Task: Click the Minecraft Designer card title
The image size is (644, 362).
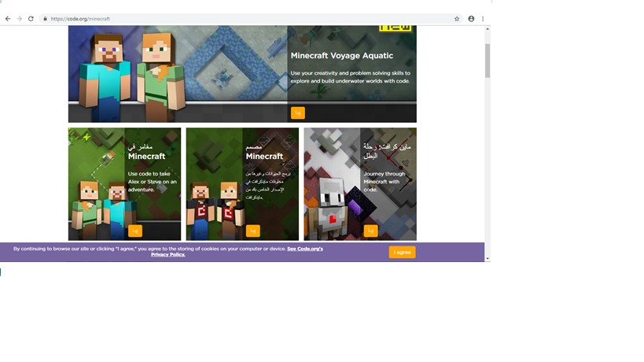Action: pyautogui.click(x=264, y=156)
